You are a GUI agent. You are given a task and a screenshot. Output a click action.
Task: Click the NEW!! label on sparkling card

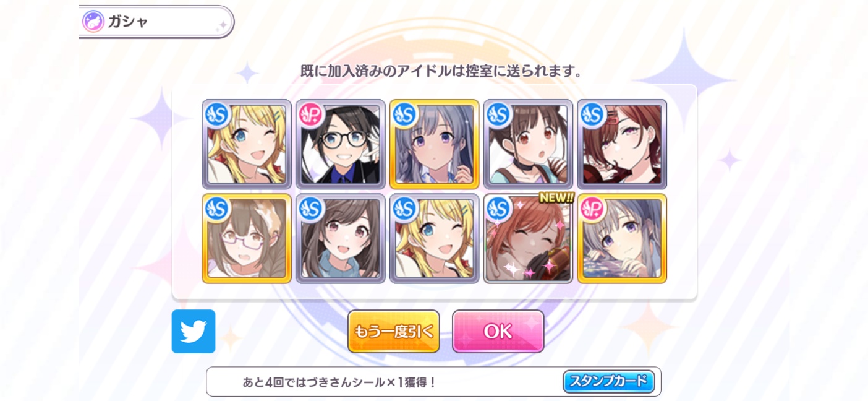click(x=556, y=197)
